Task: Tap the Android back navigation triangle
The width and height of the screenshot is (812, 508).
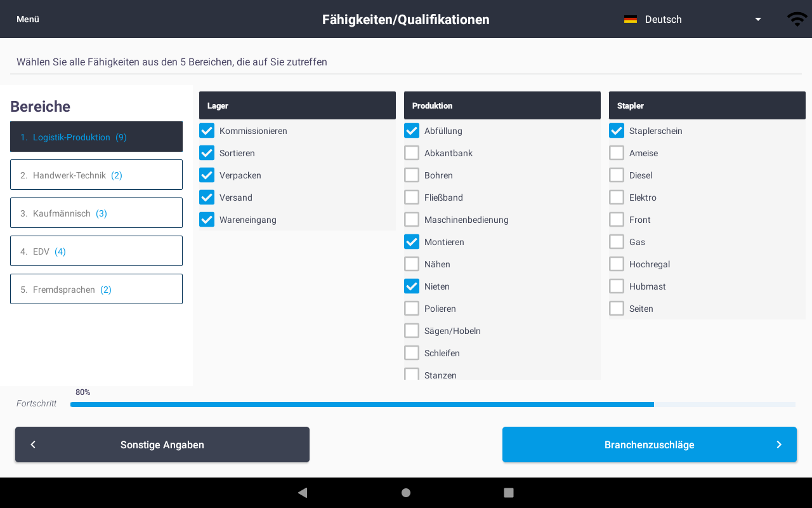Action: click(x=303, y=493)
